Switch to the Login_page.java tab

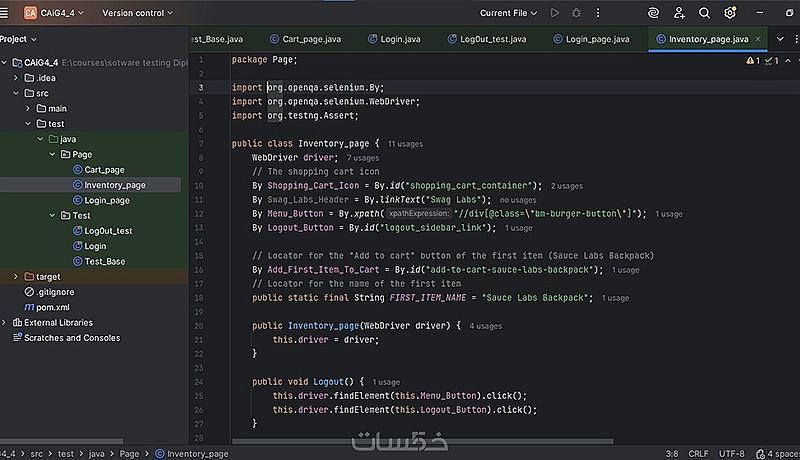click(x=597, y=39)
